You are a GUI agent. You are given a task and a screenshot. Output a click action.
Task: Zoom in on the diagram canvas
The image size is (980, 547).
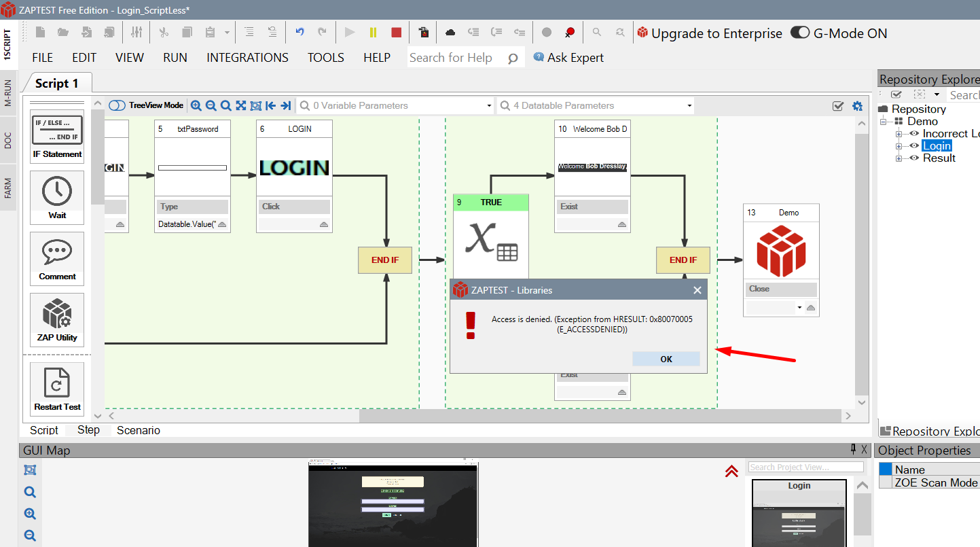[196, 105]
